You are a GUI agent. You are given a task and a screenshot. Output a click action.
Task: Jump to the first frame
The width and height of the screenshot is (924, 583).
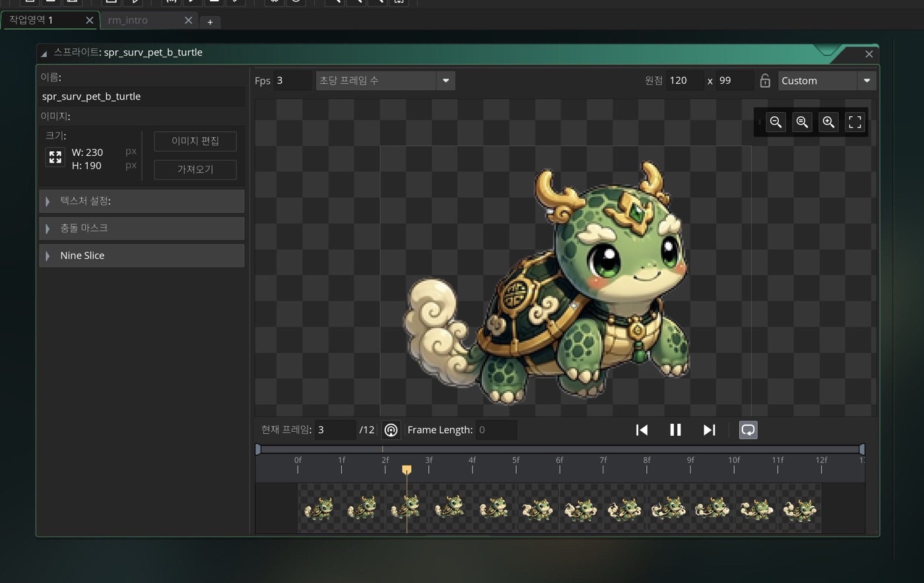(x=642, y=430)
